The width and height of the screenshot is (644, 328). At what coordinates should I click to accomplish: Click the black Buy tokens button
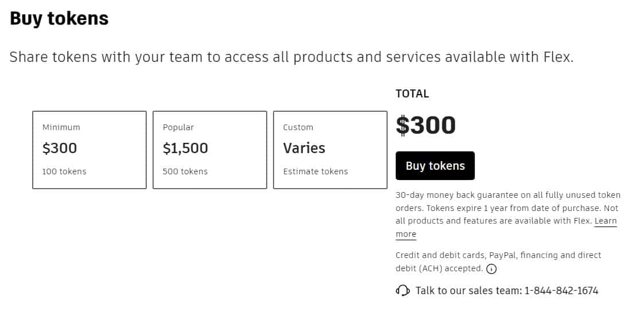(435, 166)
